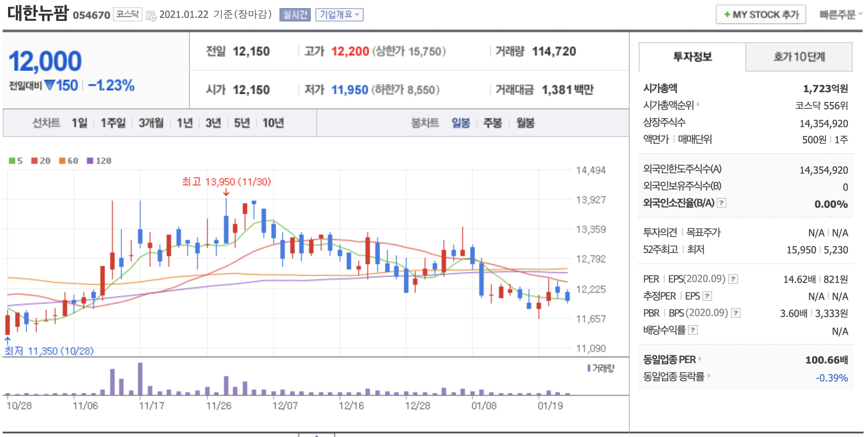The width and height of the screenshot is (868, 437).
Task: Open the 기업개요 dropdown
Action: 339,15
